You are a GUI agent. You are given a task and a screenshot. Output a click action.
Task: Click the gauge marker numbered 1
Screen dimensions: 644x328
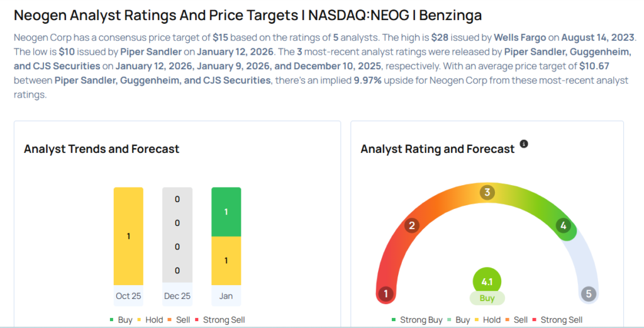point(387,294)
